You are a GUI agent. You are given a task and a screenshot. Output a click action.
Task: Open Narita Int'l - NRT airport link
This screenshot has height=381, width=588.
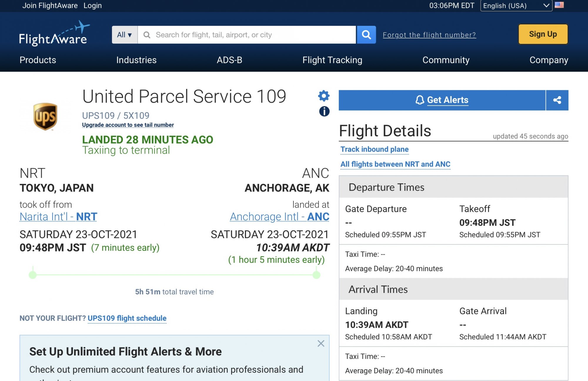tap(58, 216)
